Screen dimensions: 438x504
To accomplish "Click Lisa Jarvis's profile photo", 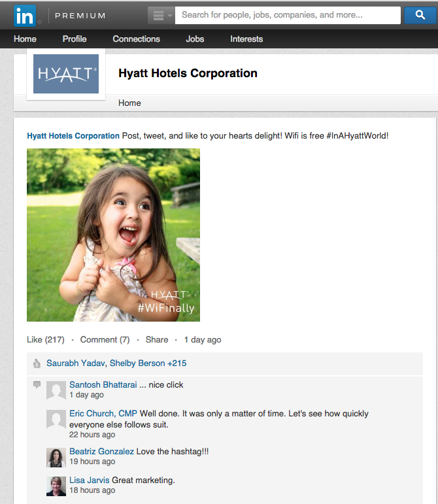I will [56, 486].
